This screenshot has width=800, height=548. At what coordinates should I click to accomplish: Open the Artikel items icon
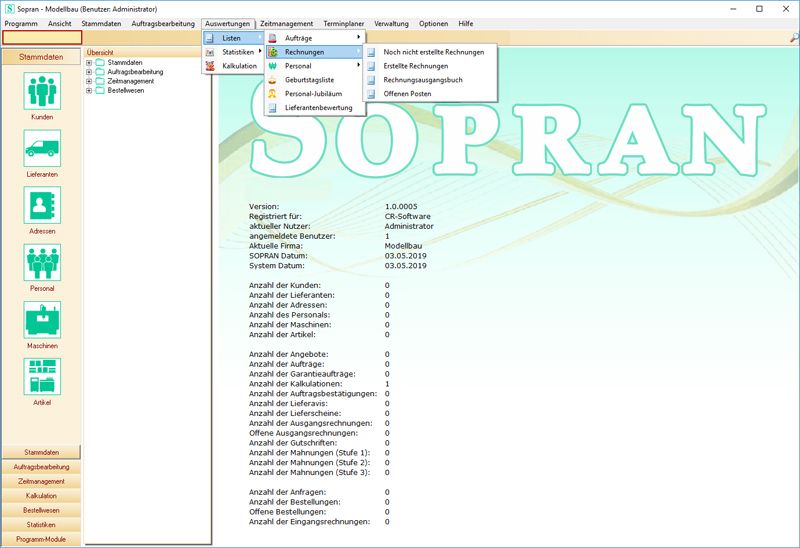42,377
